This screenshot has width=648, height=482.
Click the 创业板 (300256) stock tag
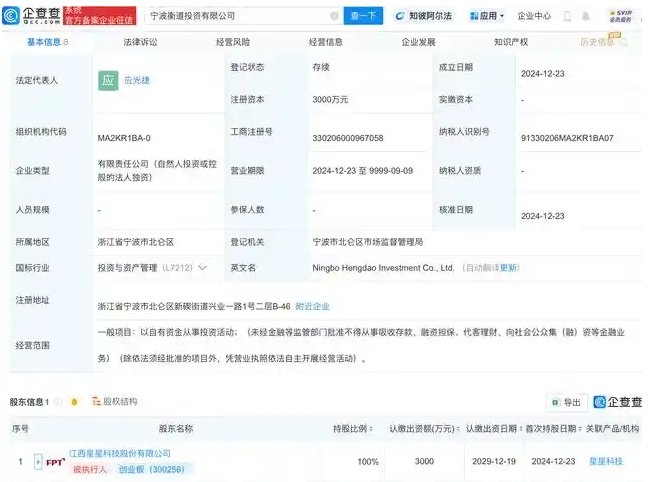(x=151, y=469)
